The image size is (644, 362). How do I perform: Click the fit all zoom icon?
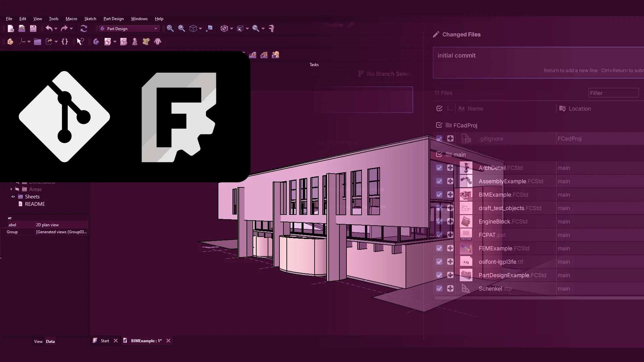click(170, 28)
